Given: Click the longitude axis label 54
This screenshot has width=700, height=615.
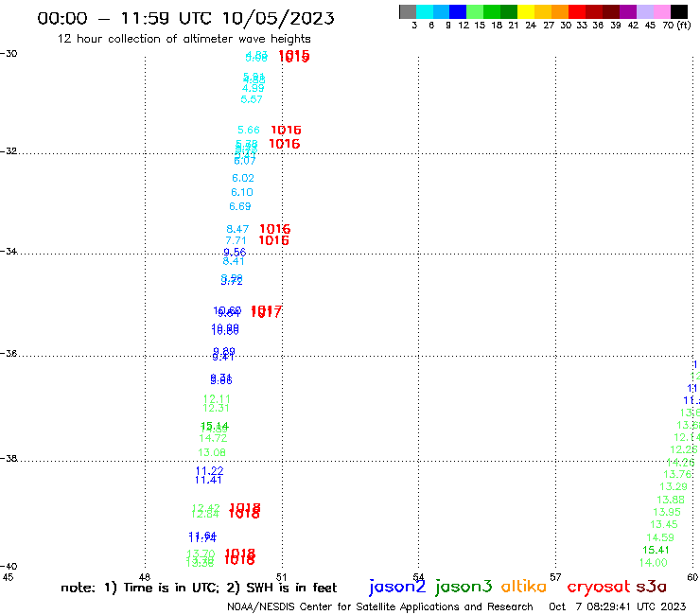Looking at the screenshot, I should [418, 577].
